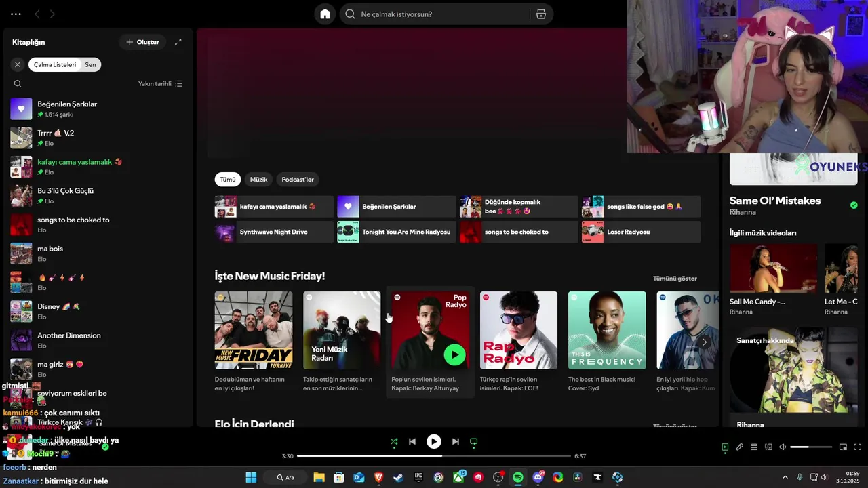Mute the volume speaker icon
Viewport: 868px width, 488px height.
pyautogui.click(x=783, y=447)
